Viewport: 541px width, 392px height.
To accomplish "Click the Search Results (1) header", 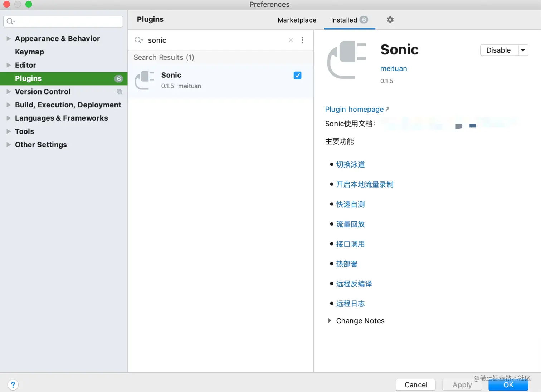I will (164, 57).
